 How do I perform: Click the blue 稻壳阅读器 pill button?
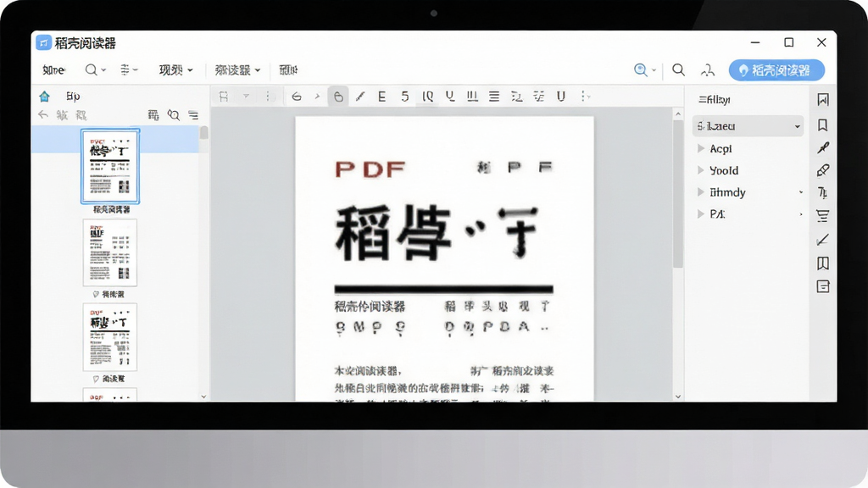(776, 70)
